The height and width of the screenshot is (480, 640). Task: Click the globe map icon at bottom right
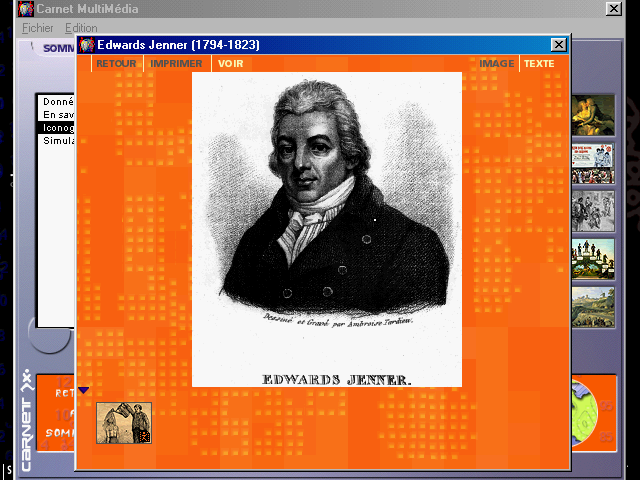tap(584, 412)
